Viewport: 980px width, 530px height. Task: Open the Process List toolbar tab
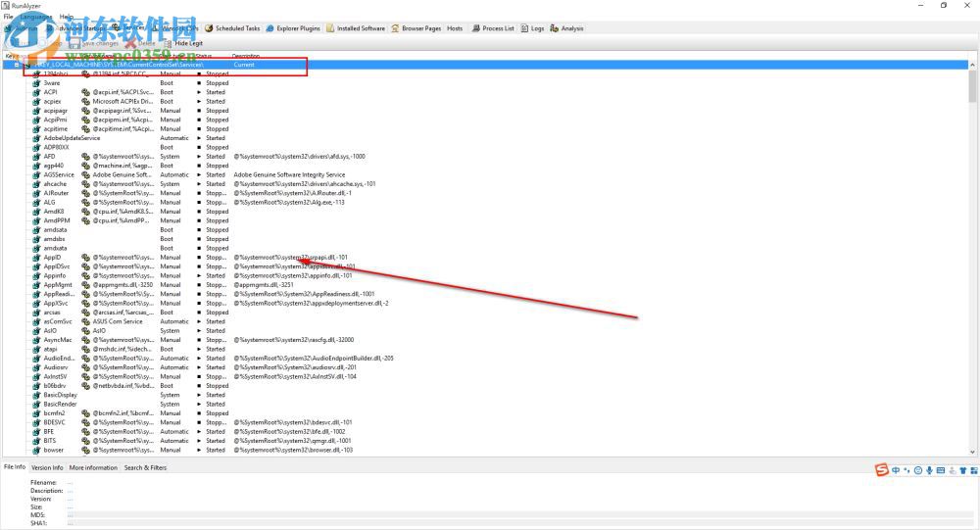pos(493,28)
